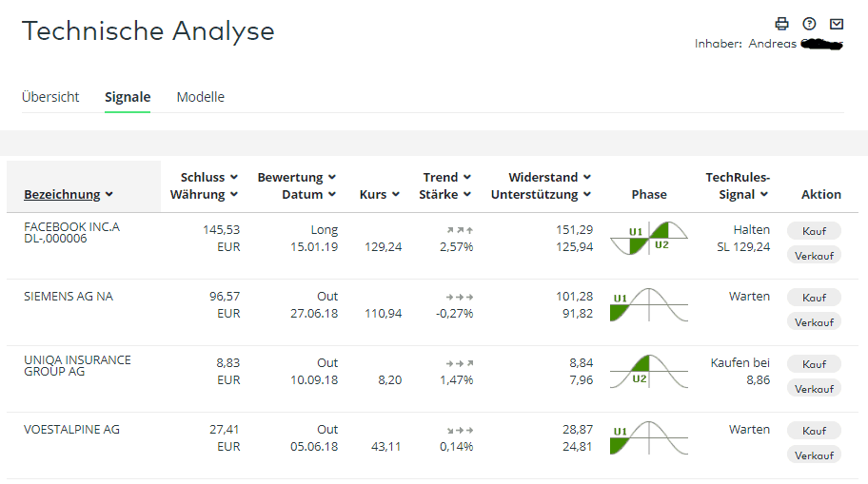Sort by Widerstand column
Screen dimensions: 868x484
(x=550, y=177)
